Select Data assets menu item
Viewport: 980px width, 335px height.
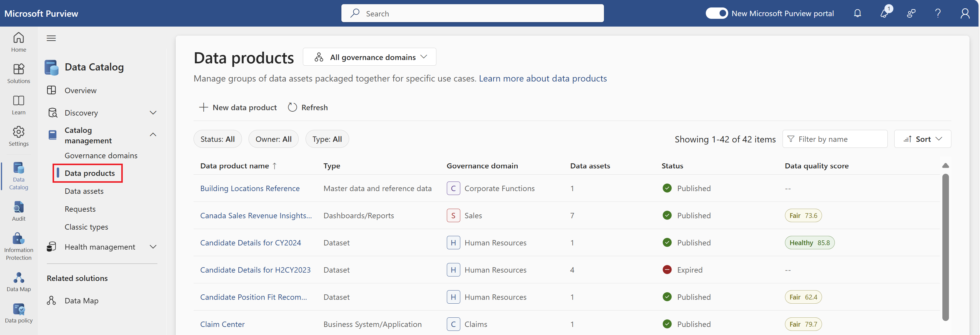pos(84,191)
